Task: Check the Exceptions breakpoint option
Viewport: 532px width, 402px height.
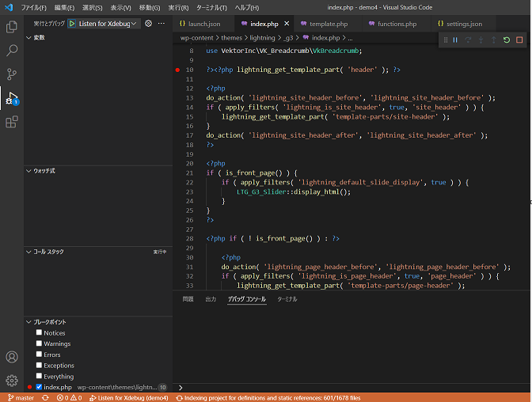Action: [39, 366]
